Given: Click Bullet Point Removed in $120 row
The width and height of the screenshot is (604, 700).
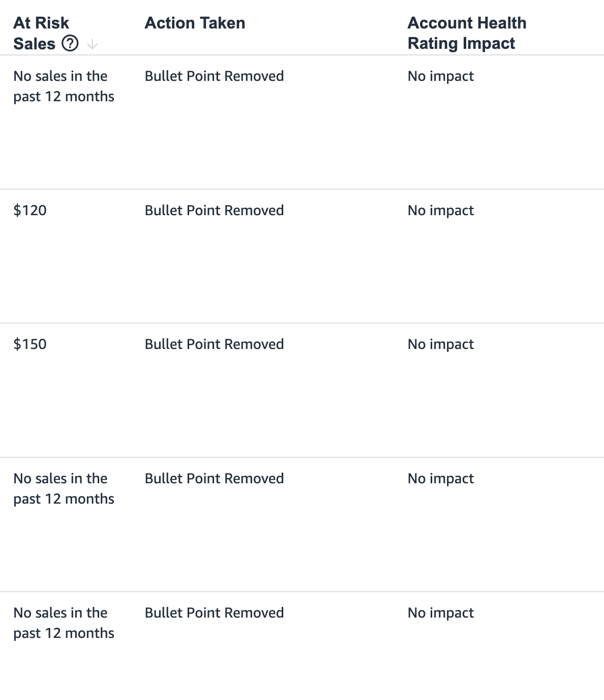Looking at the screenshot, I should 214,210.
